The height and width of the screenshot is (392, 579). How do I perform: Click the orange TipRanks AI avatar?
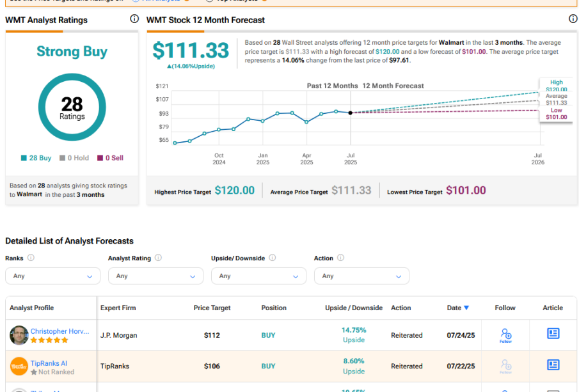coord(19,366)
